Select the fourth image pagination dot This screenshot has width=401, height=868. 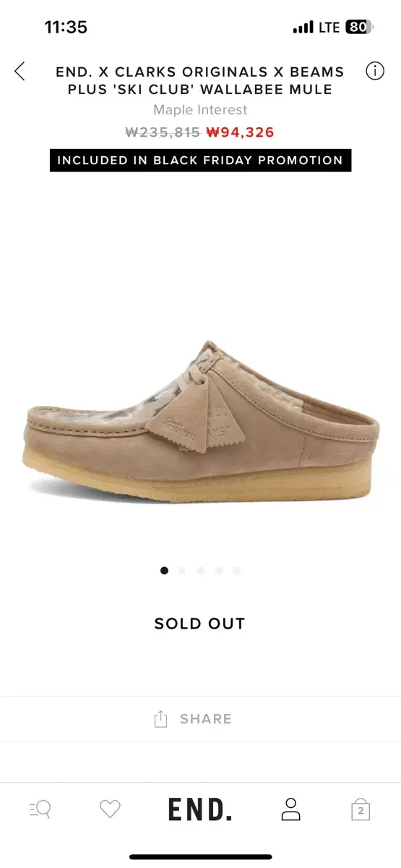[x=218, y=571]
